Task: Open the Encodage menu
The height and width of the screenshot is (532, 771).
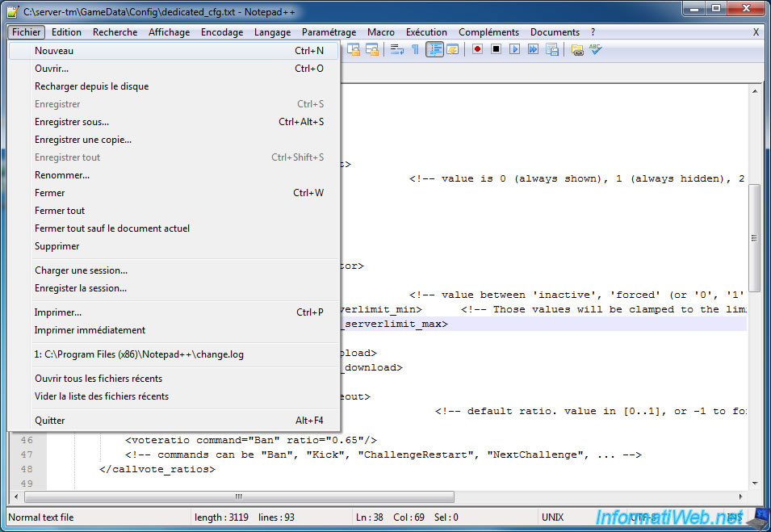Action: [x=222, y=32]
